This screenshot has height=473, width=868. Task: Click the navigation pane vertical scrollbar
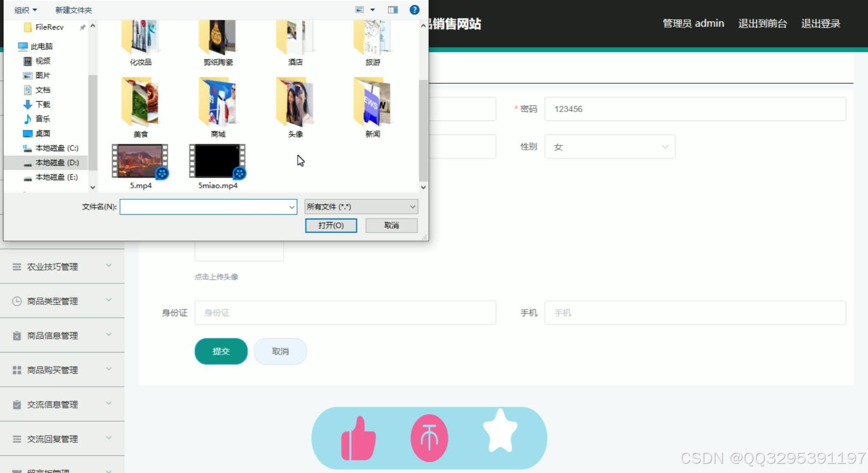[92, 123]
